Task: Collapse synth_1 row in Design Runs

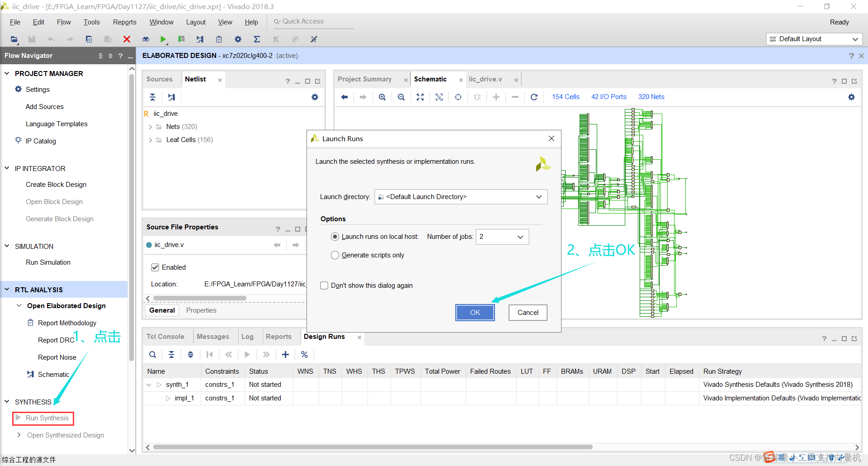Action: coord(149,385)
